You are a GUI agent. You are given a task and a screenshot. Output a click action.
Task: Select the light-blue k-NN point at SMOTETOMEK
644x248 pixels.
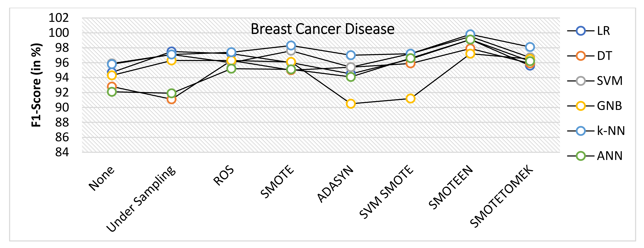(530, 47)
